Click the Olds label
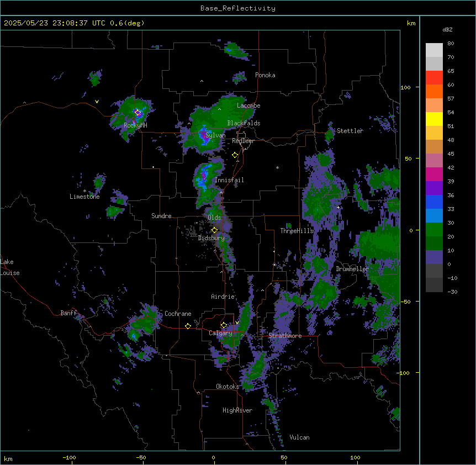The height and width of the screenshot is (465, 476). tap(214, 218)
